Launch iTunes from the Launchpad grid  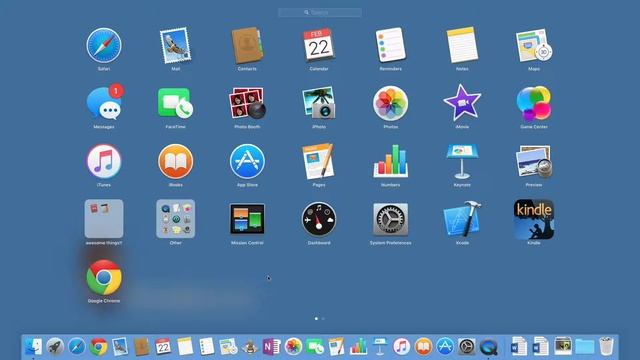104,161
